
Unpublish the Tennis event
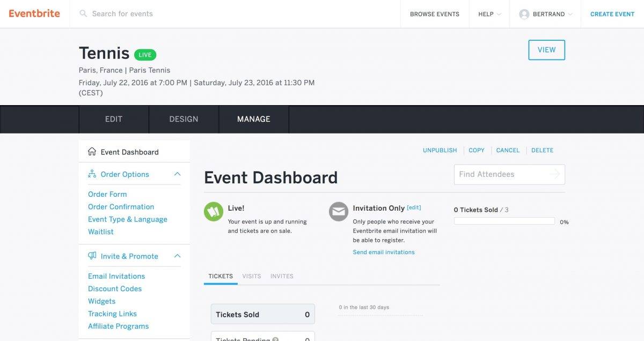[440, 150]
